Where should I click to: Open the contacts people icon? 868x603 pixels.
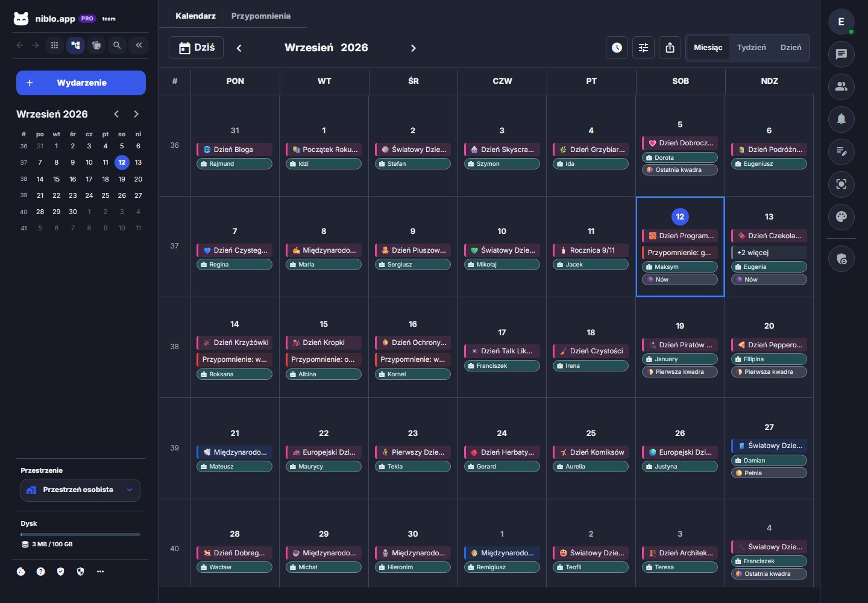(x=841, y=86)
